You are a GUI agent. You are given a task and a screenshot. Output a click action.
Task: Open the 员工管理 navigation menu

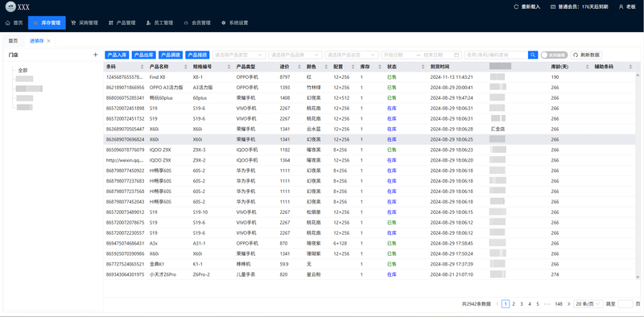tap(159, 23)
